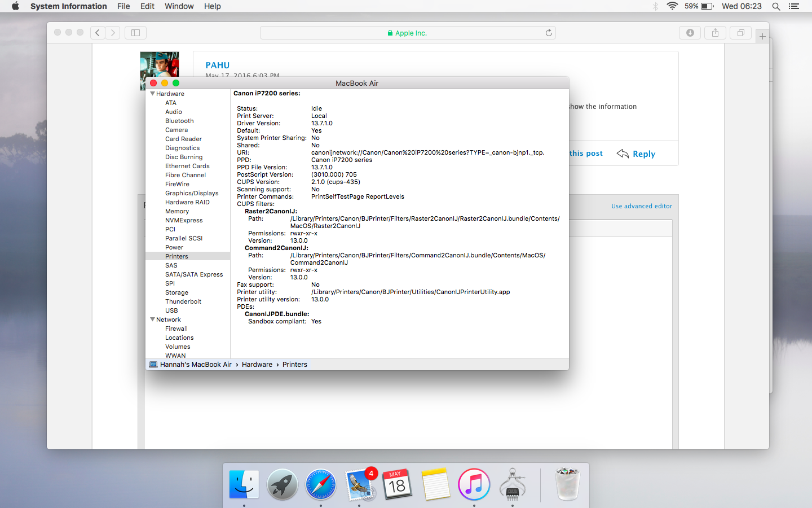Open the File menu
The width and height of the screenshot is (812, 508).
(x=123, y=6)
